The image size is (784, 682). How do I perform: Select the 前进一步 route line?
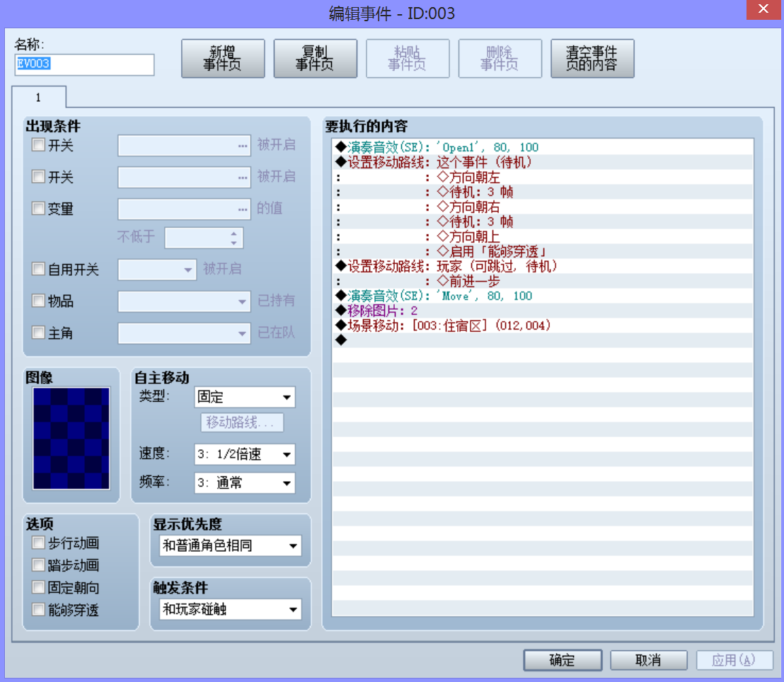pyautogui.click(x=543, y=281)
